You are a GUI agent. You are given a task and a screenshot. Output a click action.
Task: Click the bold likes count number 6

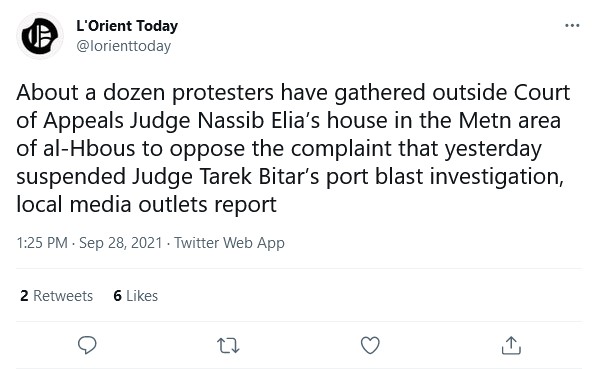(117, 296)
